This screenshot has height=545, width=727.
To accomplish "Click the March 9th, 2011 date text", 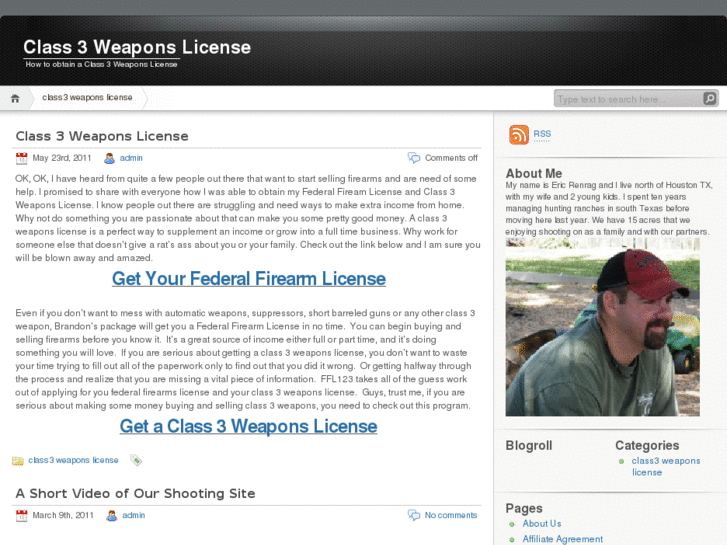I will tap(63, 515).
